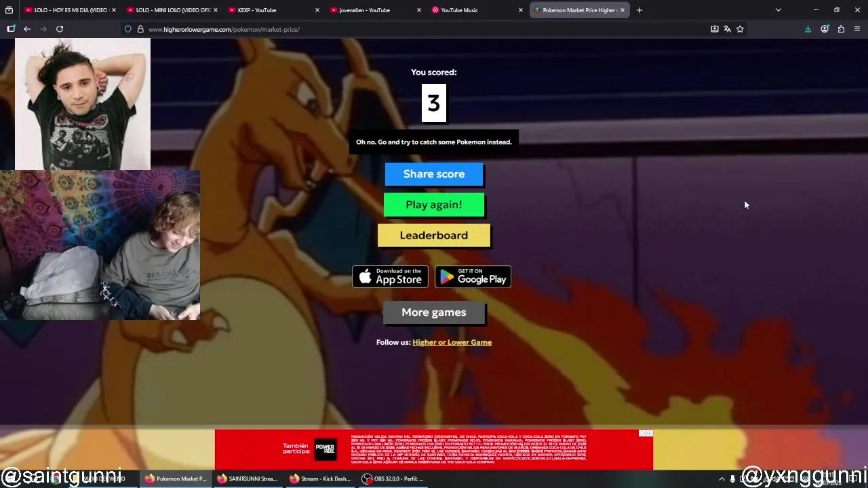Image resolution: width=868 pixels, height=488 pixels.
Task: Bookmark this page with the star icon
Action: 740,29
